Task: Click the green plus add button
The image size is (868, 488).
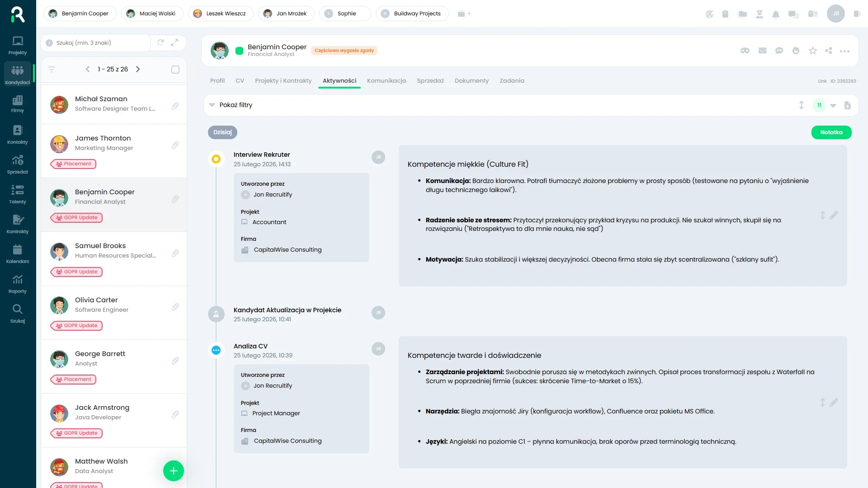Action: coord(174,471)
